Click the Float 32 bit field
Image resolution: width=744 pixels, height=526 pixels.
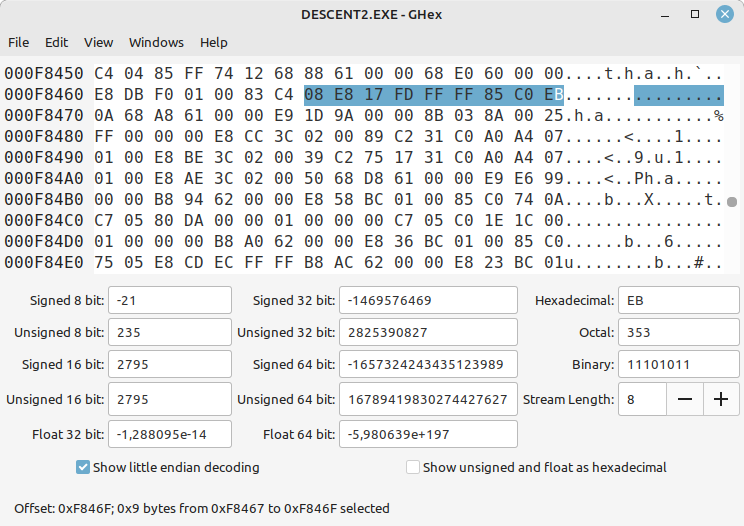170,434
